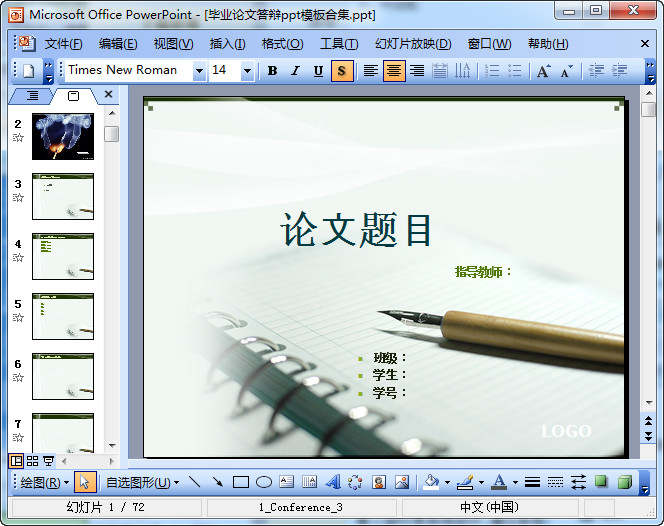The width and height of the screenshot is (664, 526).
Task: Open the 帮助(H) menu
Action: 548,44
